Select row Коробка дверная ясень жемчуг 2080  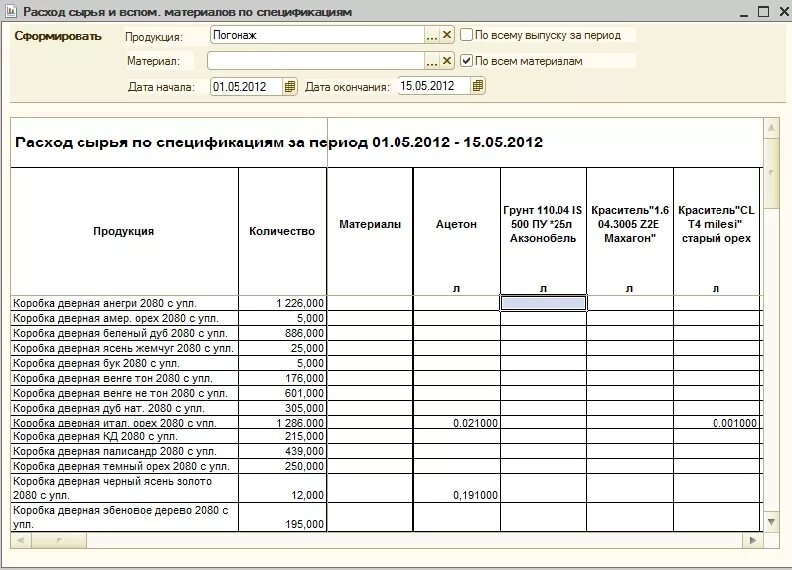pos(124,348)
